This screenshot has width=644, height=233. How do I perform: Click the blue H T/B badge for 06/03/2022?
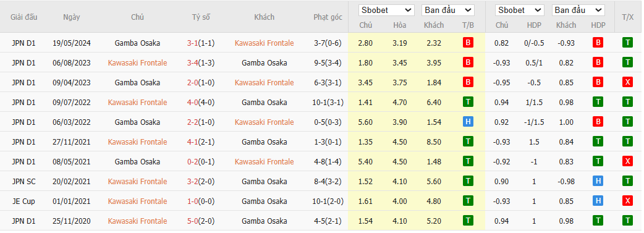468,122
